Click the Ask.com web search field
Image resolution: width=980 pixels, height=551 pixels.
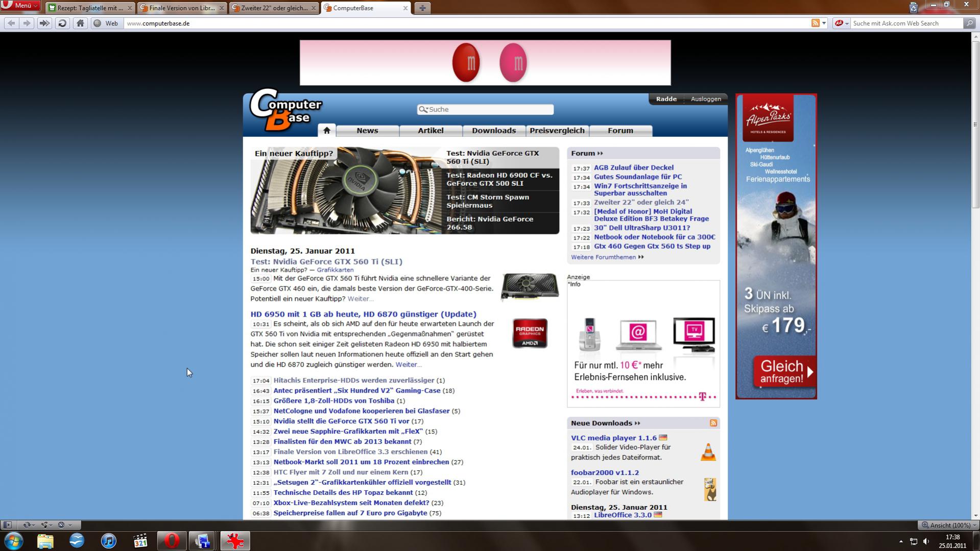tap(906, 23)
